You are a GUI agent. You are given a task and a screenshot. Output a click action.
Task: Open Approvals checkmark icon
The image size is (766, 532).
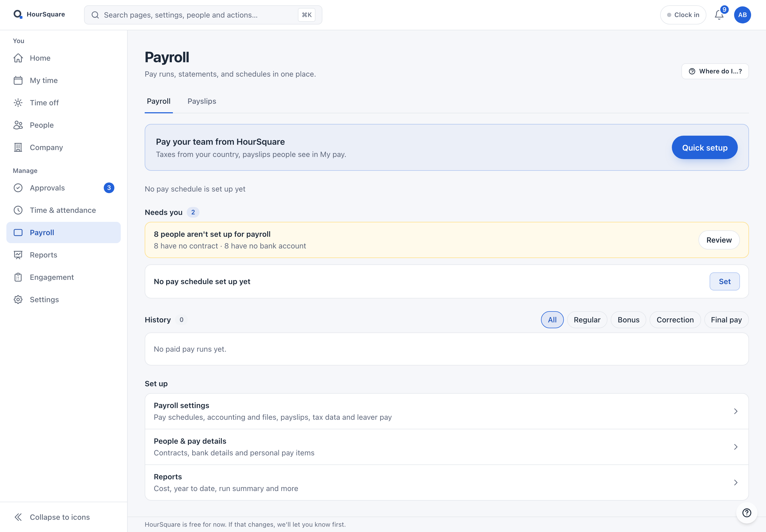tap(18, 188)
